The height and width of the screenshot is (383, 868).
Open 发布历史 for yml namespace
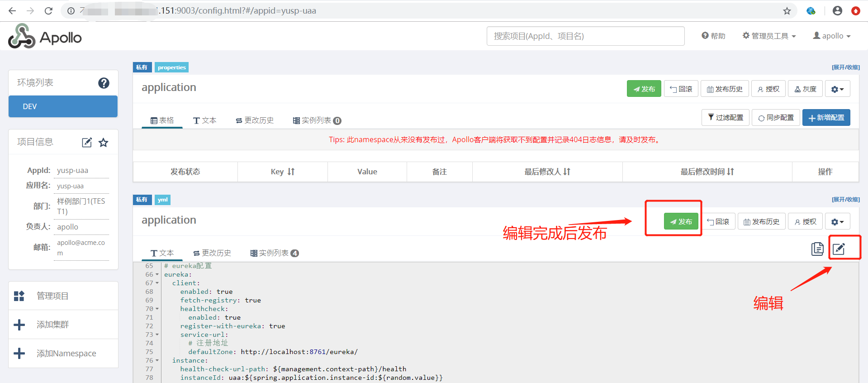click(762, 221)
